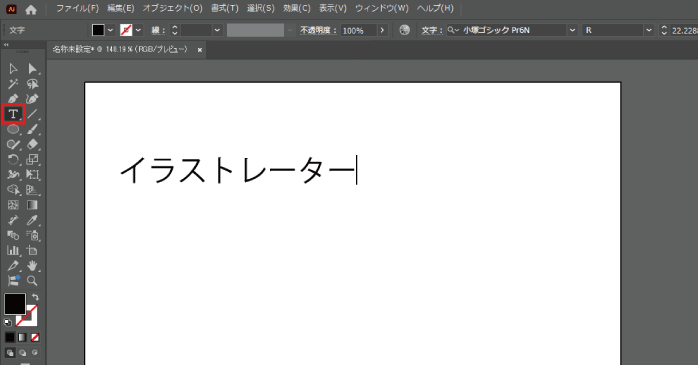Image resolution: width=698 pixels, height=365 pixels.
Task: Select the Curvature tool
Action: coord(32,99)
